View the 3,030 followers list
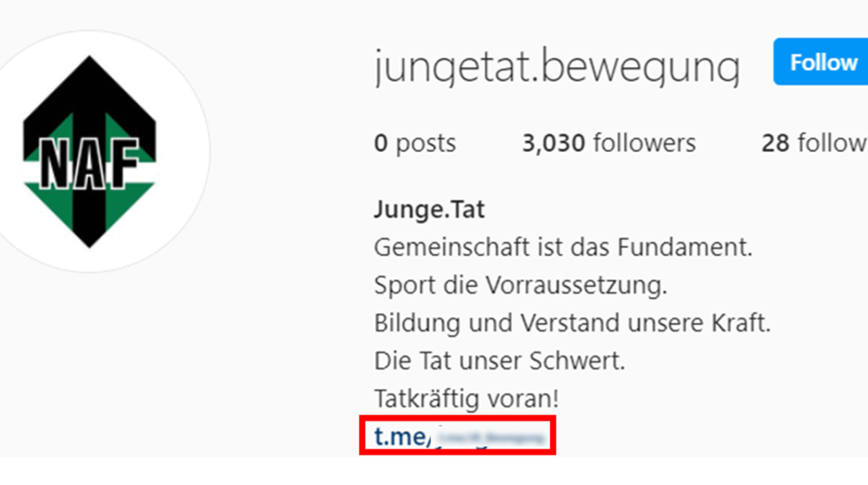This screenshot has width=868, height=485. click(608, 143)
